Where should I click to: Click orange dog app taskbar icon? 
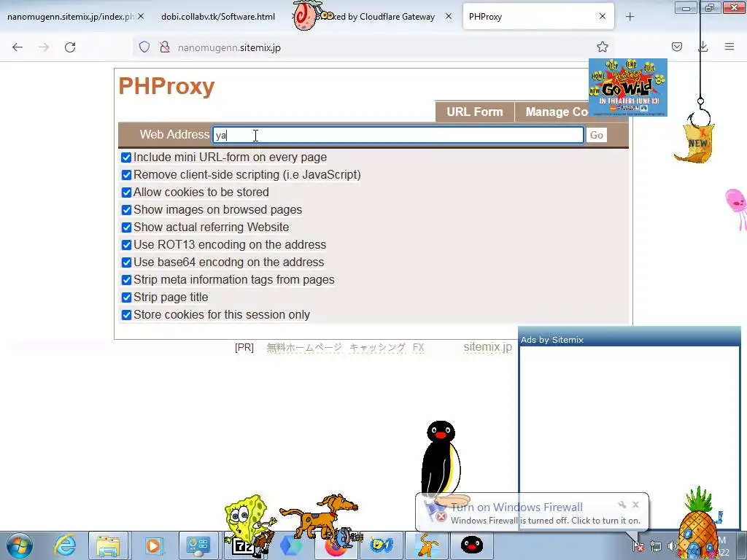(x=427, y=545)
